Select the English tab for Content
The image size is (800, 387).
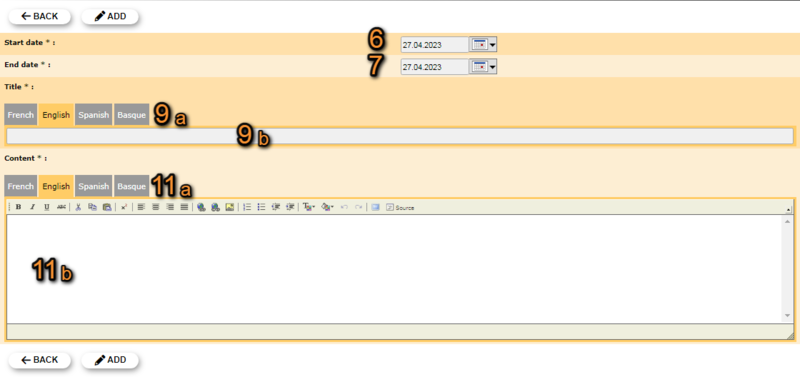point(56,186)
